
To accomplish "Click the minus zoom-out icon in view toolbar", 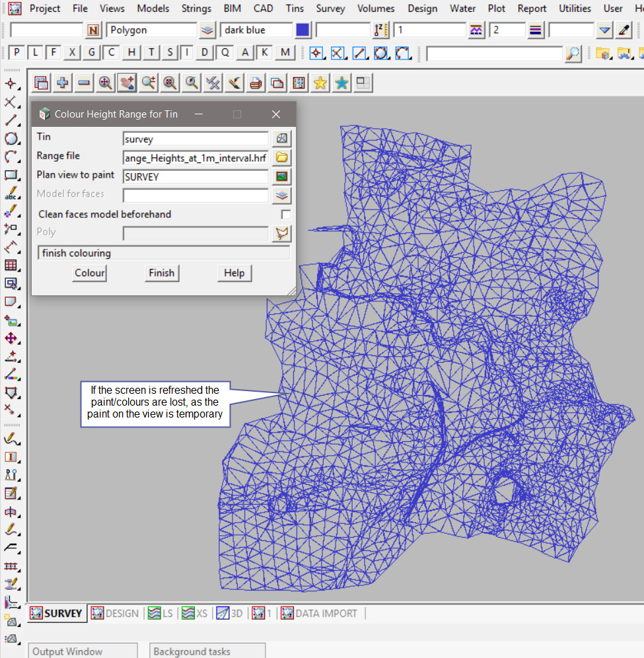I will 84,83.
